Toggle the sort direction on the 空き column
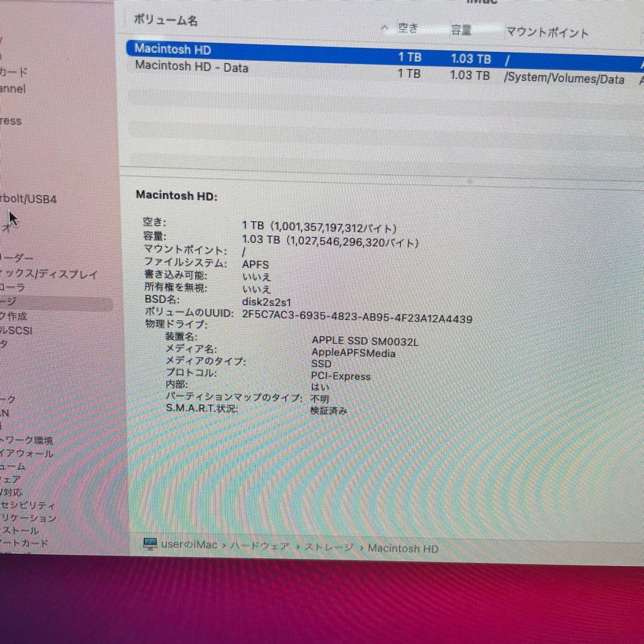This screenshot has height=644, width=644. coord(408,27)
